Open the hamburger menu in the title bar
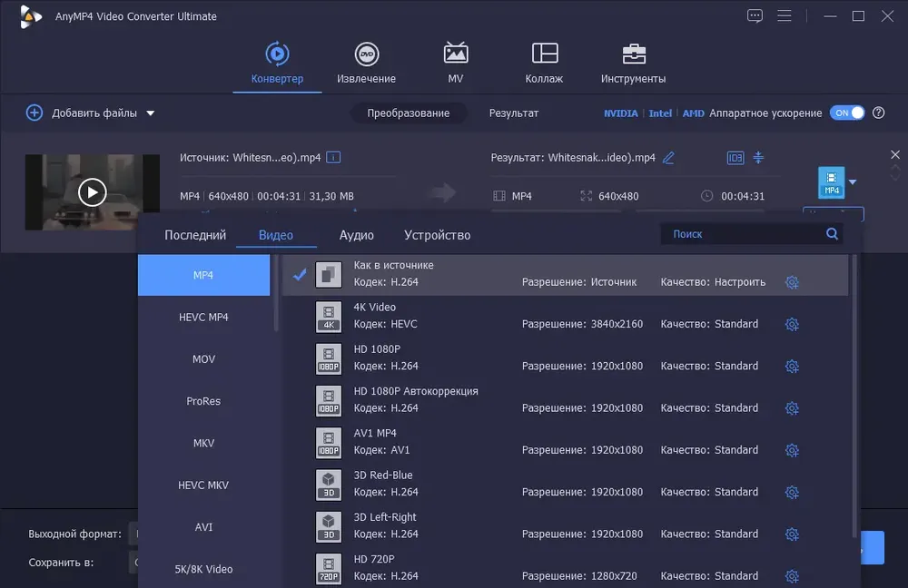This screenshot has width=908, height=588. [785, 15]
